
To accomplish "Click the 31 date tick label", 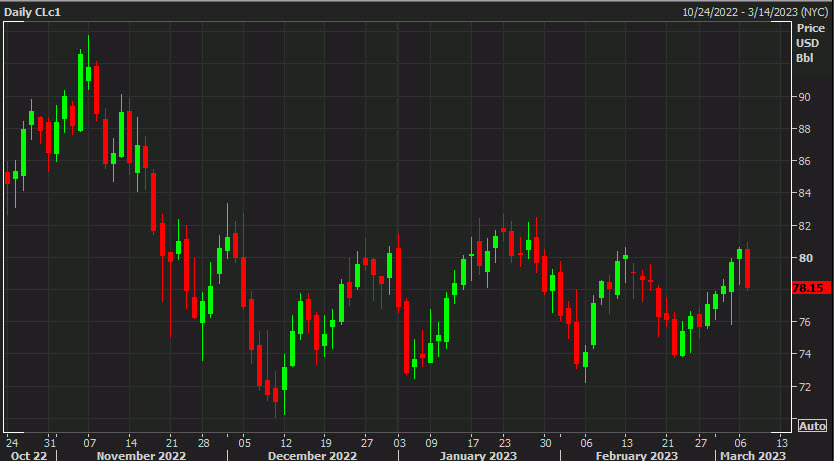I will pos(49,443).
